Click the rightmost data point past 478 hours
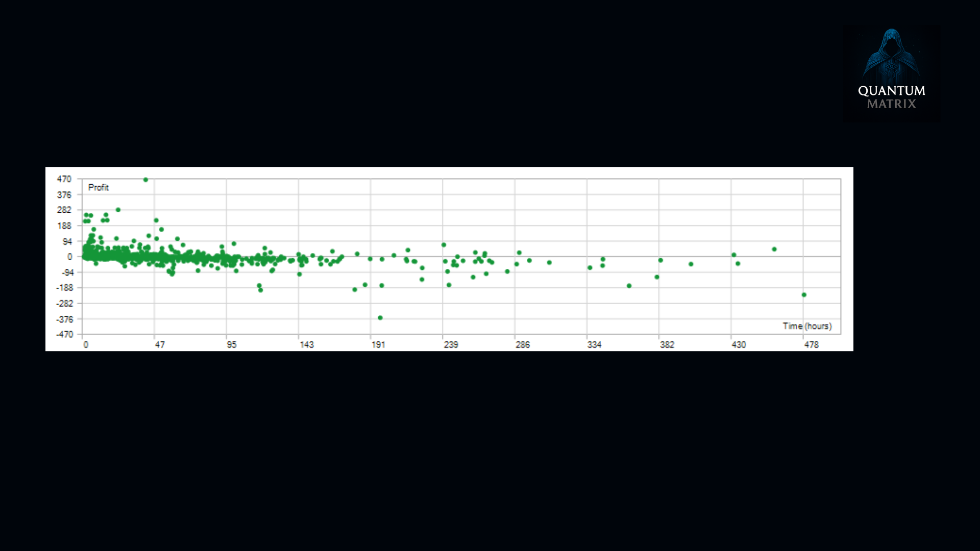 [804, 295]
